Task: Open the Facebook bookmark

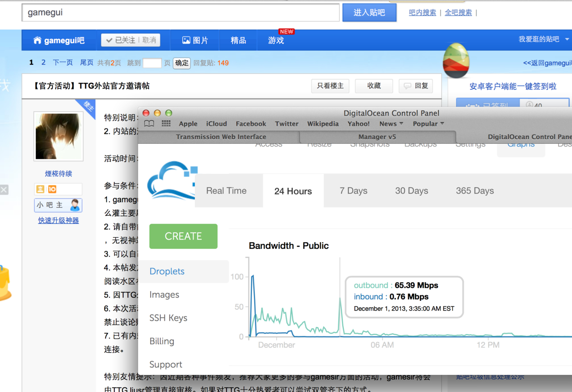Action: (251, 124)
